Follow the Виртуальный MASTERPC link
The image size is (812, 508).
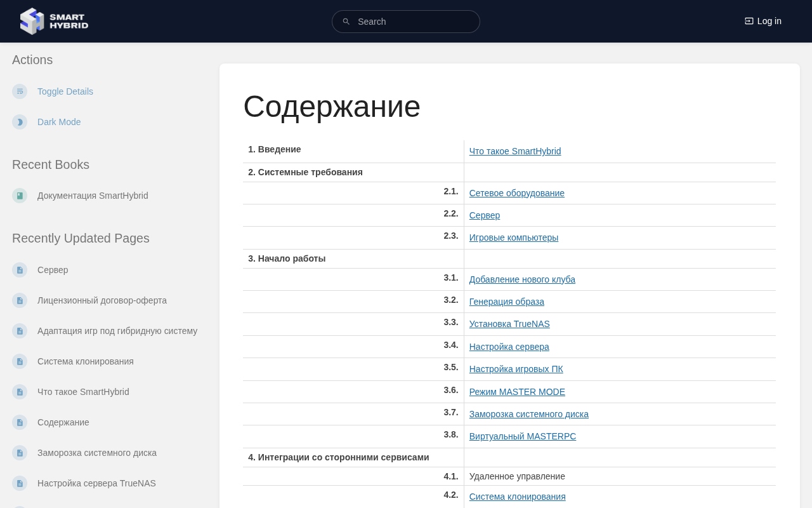pos(523,436)
